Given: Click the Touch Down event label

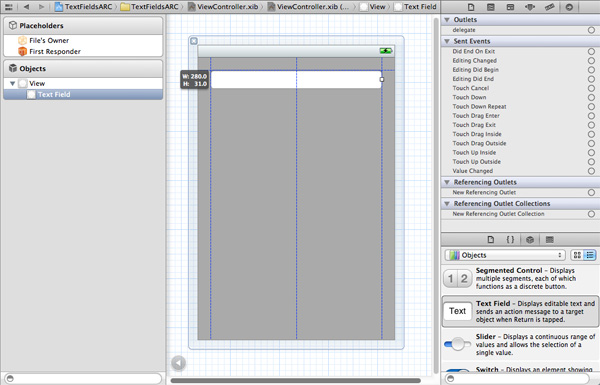Looking at the screenshot, I should click(469, 97).
